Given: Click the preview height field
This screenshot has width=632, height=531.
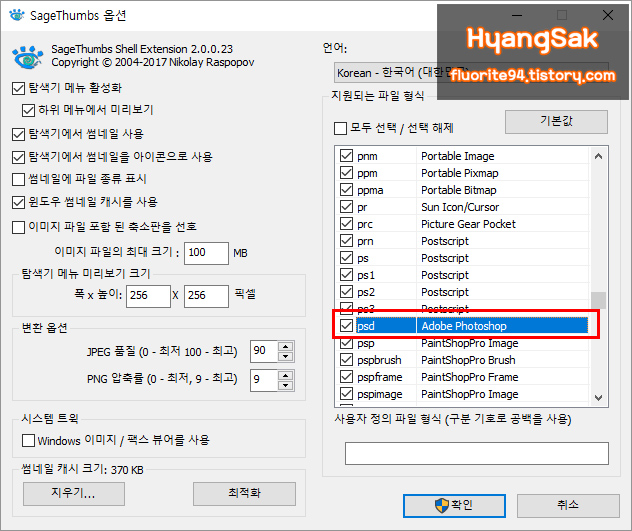Looking at the screenshot, I should click(206, 296).
